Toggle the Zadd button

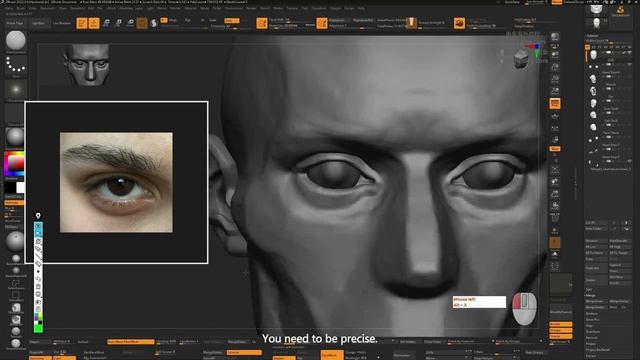click(x=213, y=20)
